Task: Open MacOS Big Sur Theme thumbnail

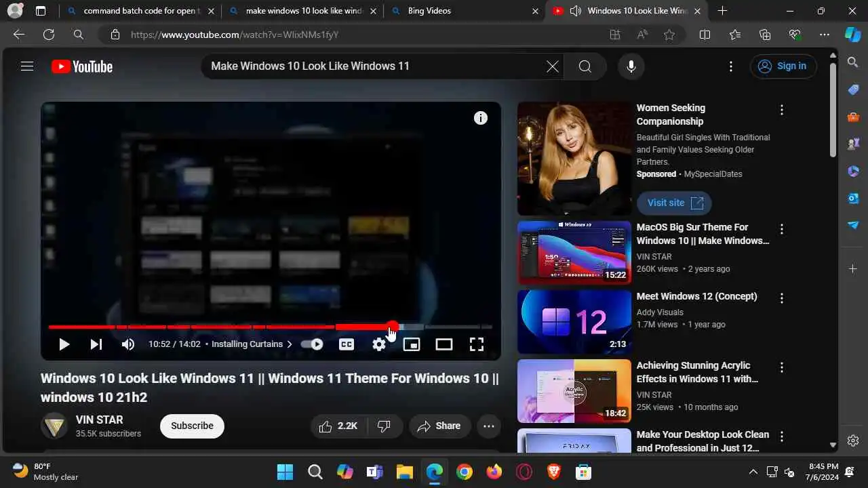Action: pyautogui.click(x=574, y=253)
